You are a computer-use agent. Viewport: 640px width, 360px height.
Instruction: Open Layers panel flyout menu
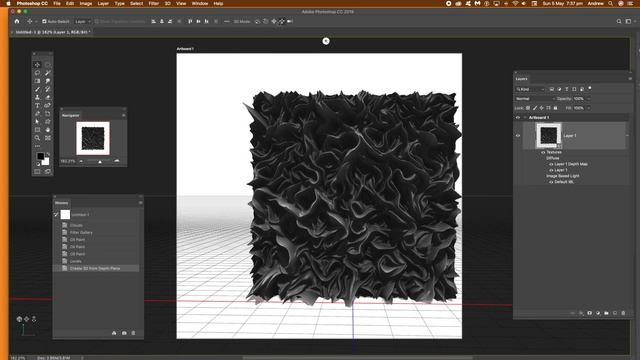coord(630,79)
